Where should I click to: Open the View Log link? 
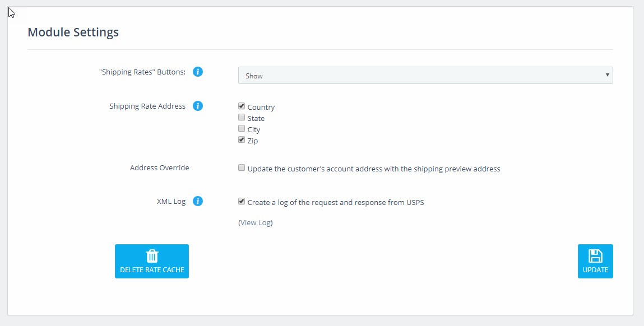(x=256, y=222)
